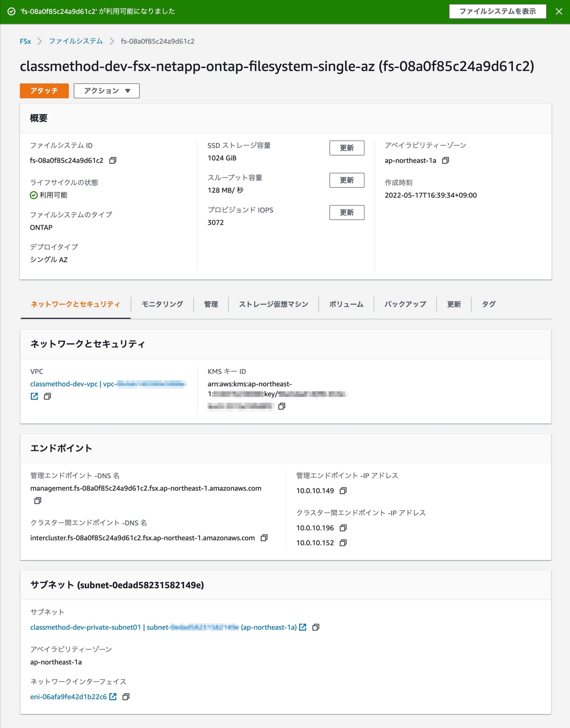The width and height of the screenshot is (570, 728).
Task: Open the ボリューム tab
Action: click(346, 304)
